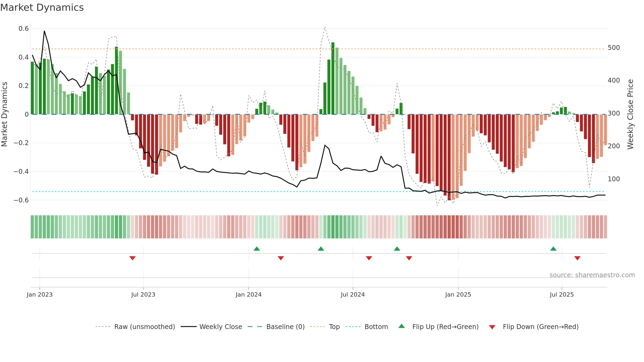Click the dark red heatmap strip cell near Dec 2024

[x=449, y=227]
